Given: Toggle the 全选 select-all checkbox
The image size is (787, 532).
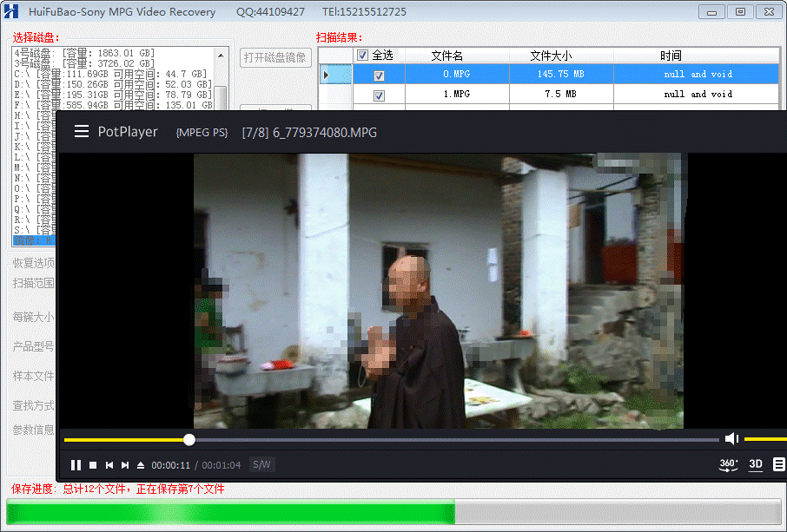Looking at the screenshot, I should pos(363,56).
